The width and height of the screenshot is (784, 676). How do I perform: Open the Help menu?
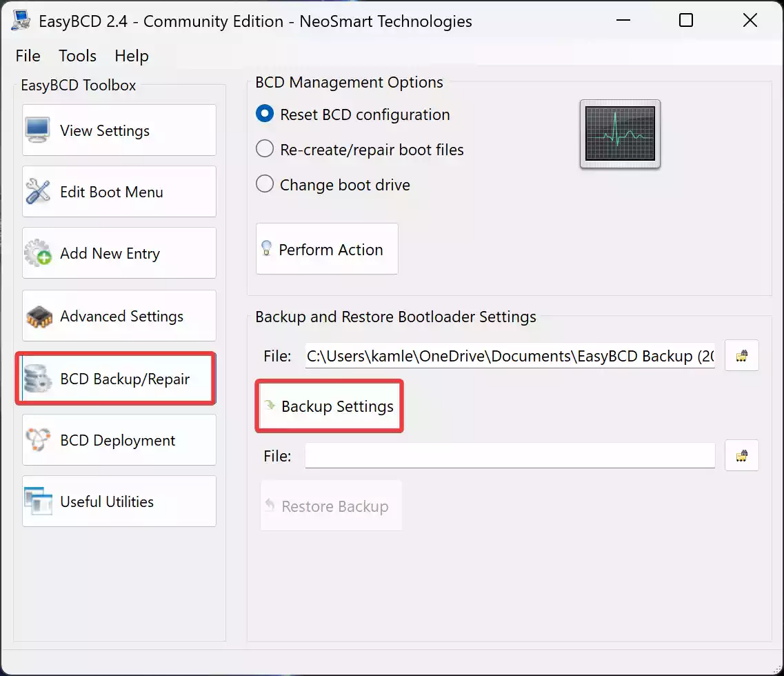pyautogui.click(x=131, y=56)
